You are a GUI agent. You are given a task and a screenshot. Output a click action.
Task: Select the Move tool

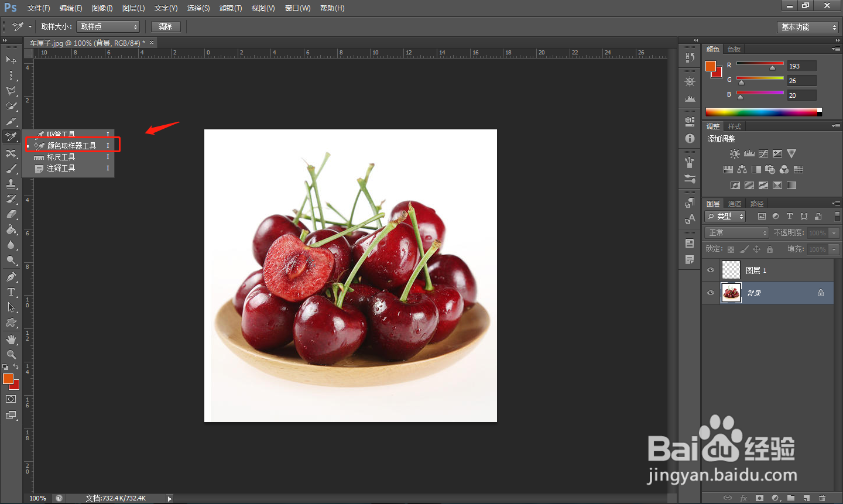pos(11,60)
